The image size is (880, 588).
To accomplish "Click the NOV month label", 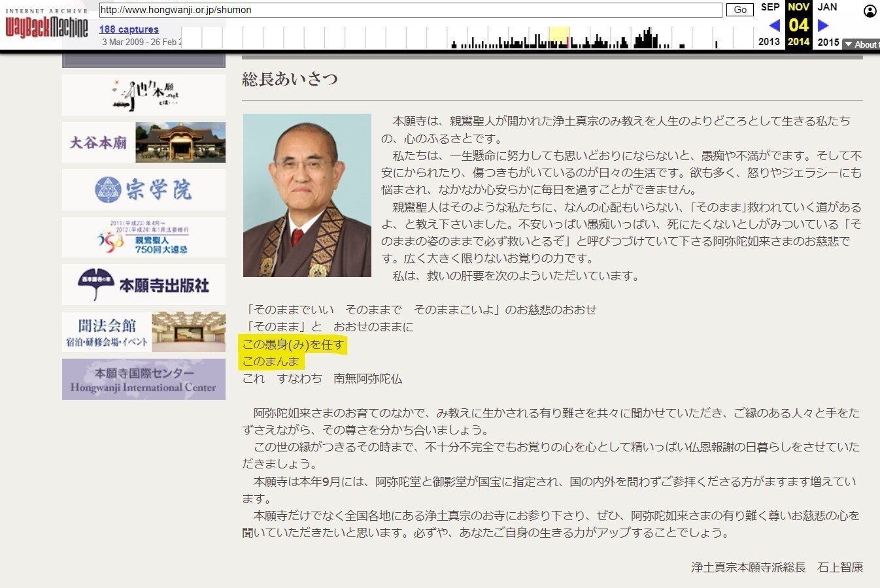I will point(798,7).
